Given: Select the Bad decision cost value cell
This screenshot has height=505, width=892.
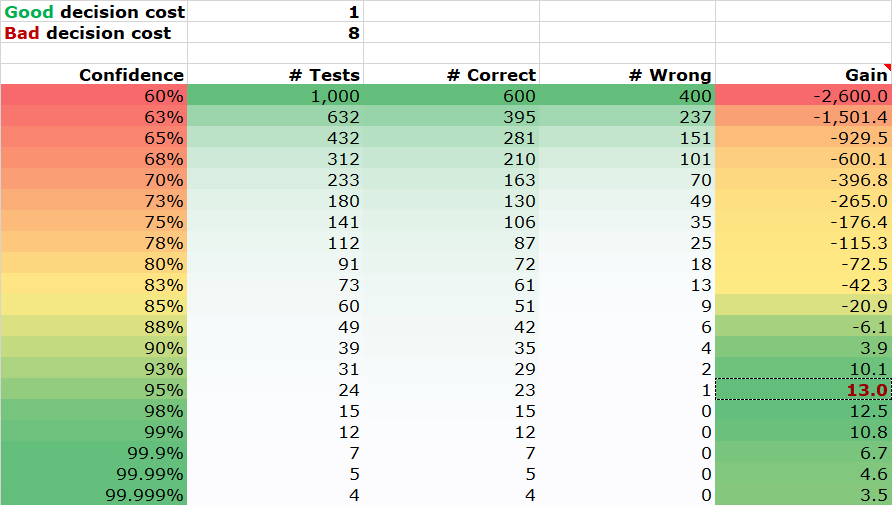Looking at the screenshot, I should (x=275, y=32).
